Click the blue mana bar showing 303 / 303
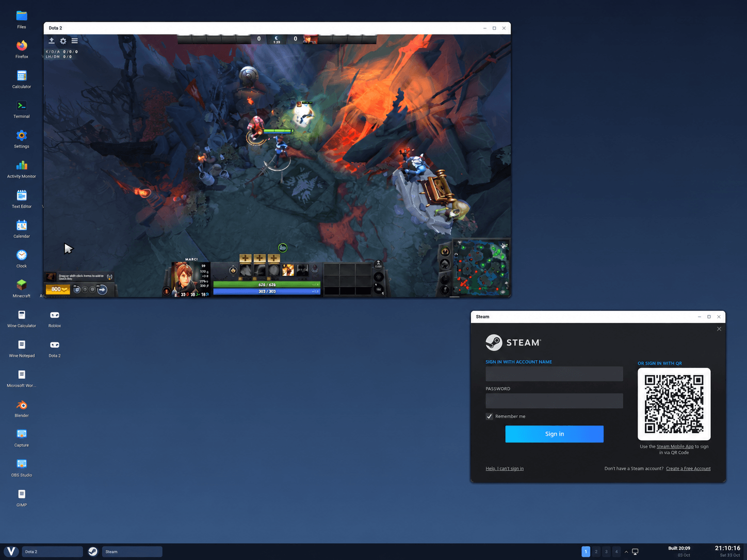 click(x=267, y=291)
